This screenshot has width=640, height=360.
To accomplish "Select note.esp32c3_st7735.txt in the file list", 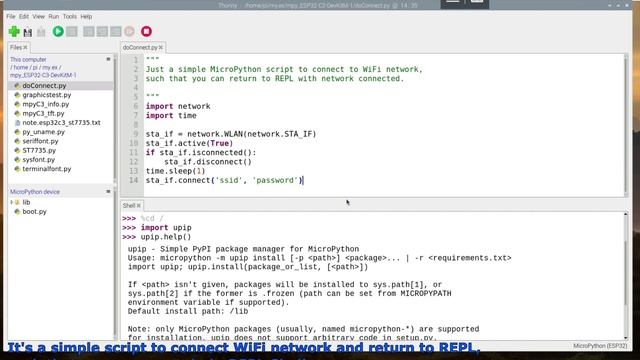I will pyautogui.click(x=61, y=122).
